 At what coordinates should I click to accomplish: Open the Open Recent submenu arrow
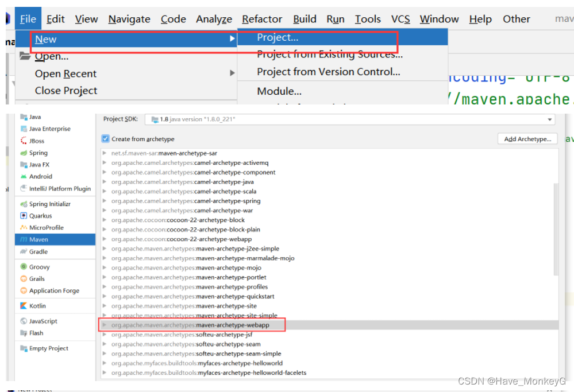[232, 73]
